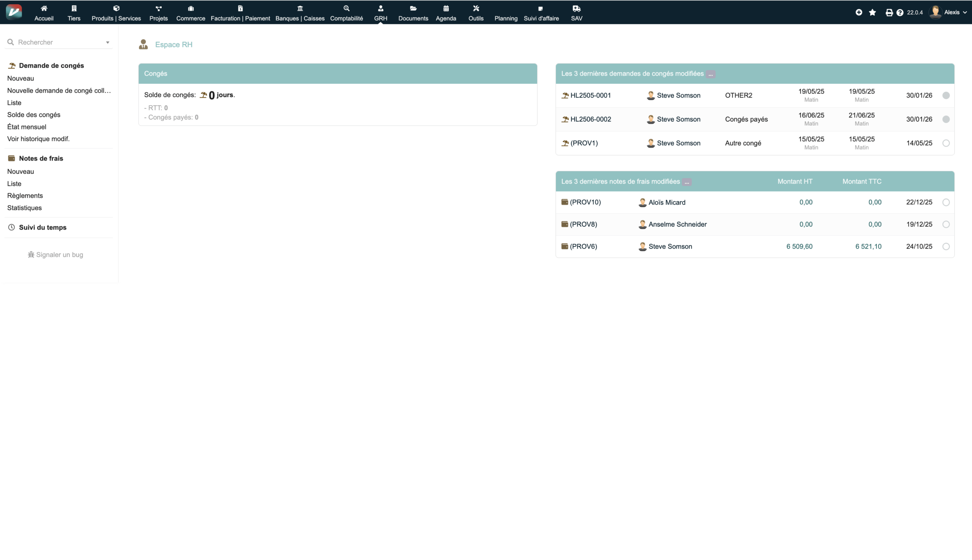
Task: Click the Dolibarr logo icon
Action: tap(14, 12)
